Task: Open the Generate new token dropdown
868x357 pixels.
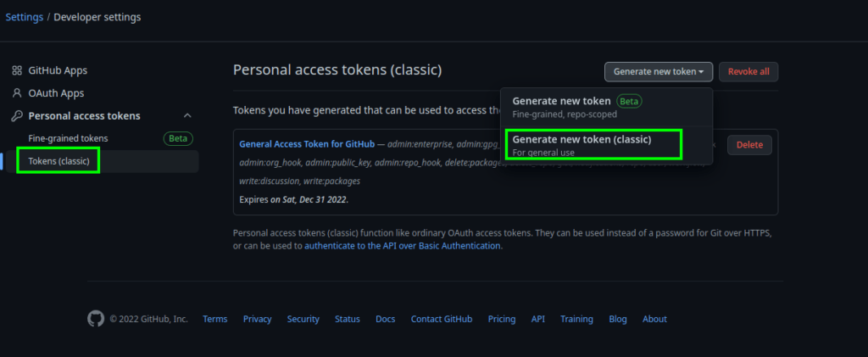Action: pos(658,72)
